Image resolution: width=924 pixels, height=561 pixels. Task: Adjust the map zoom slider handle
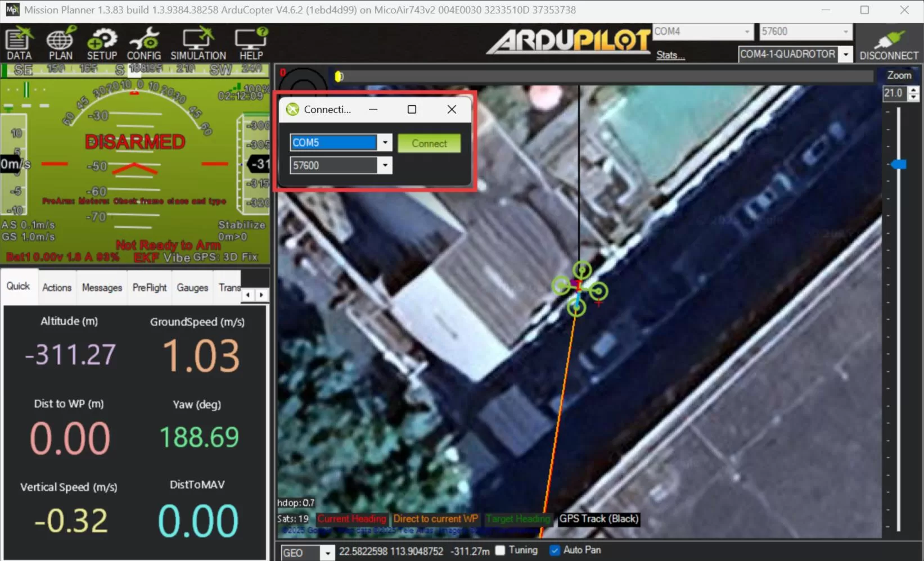pos(898,164)
